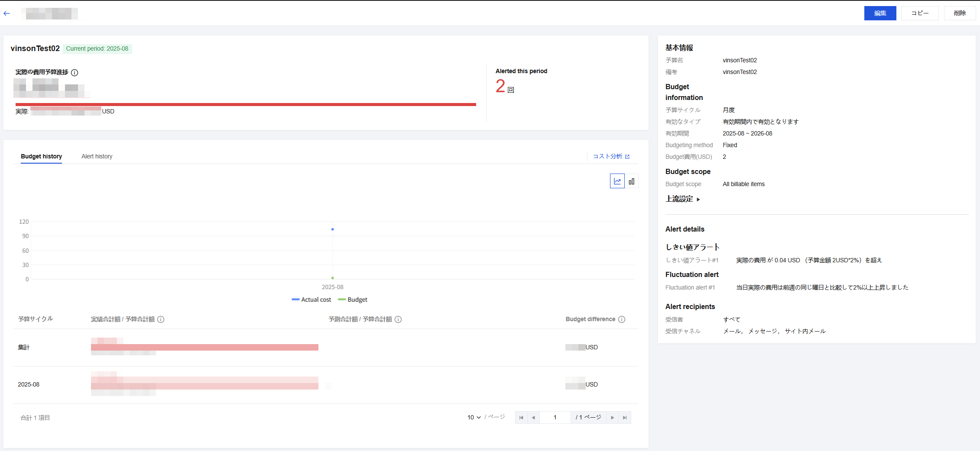The width and height of the screenshot is (980, 451).
Task: Go to the previous page
Action: (533, 418)
